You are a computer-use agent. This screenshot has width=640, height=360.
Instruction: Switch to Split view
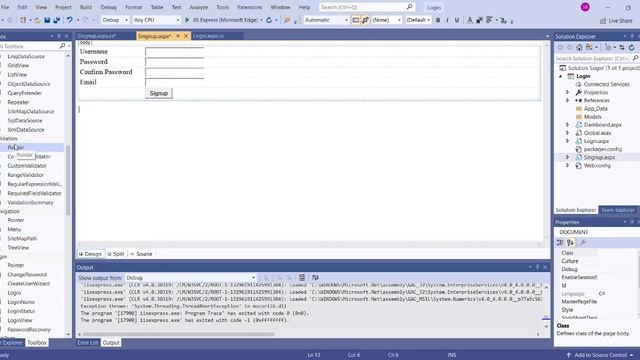click(116, 254)
